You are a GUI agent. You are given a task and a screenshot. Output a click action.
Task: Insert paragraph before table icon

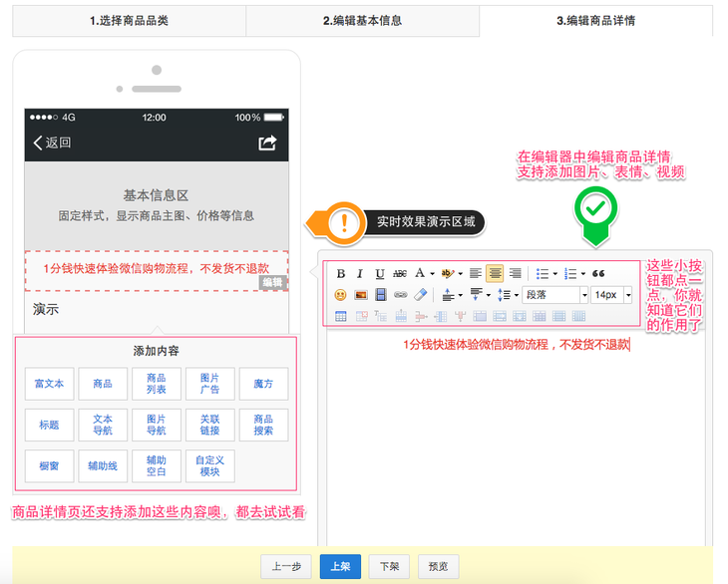click(x=381, y=316)
